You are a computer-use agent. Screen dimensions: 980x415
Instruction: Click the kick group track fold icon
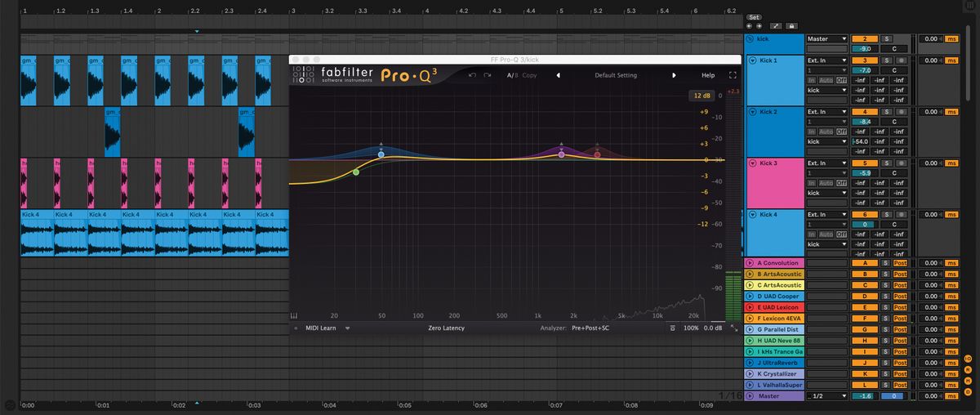click(x=751, y=38)
